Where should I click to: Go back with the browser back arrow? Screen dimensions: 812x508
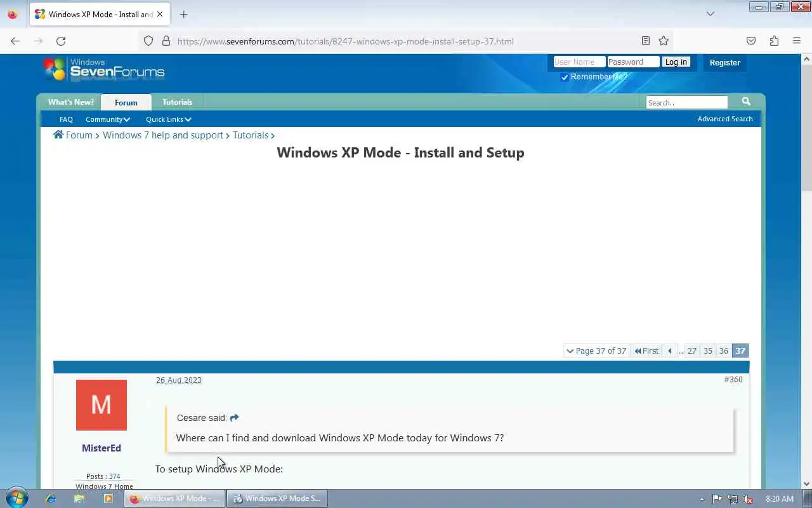click(x=15, y=41)
